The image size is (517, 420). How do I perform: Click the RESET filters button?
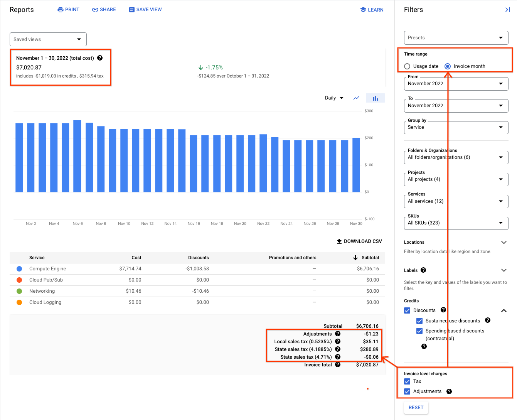[x=416, y=408]
